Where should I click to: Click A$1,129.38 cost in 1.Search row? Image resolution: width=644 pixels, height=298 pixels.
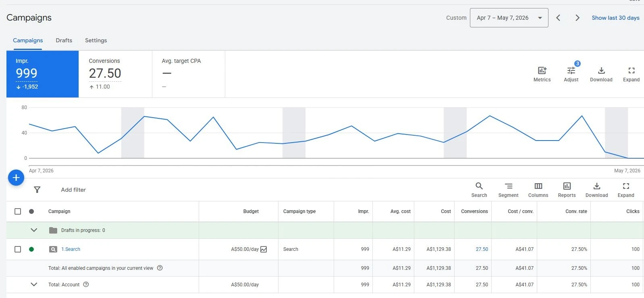438,249
